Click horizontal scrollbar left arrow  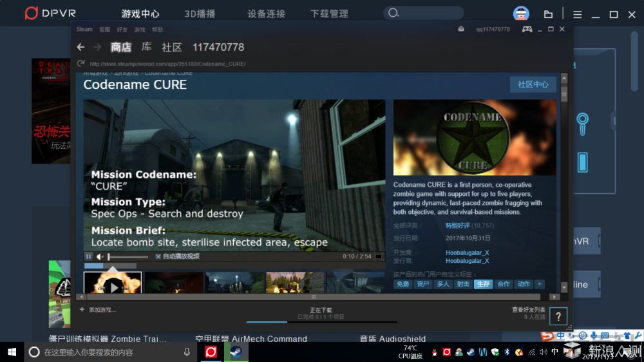[81, 297]
